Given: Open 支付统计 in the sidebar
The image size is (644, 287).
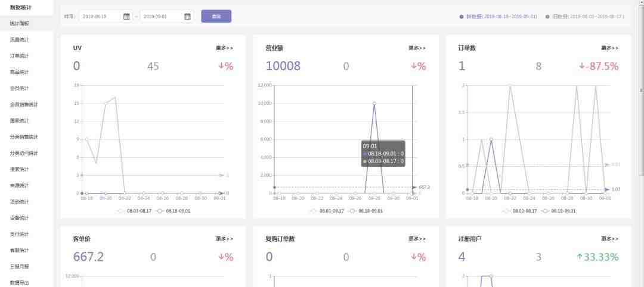Looking at the screenshot, I should coord(19,234).
